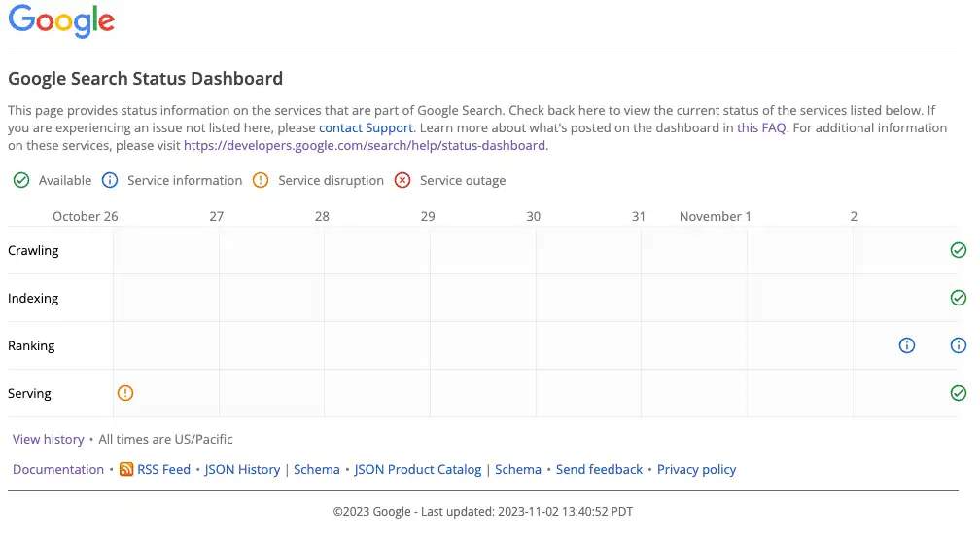Open the RSS Feed text link

pyautogui.click(x=163, y=470)
